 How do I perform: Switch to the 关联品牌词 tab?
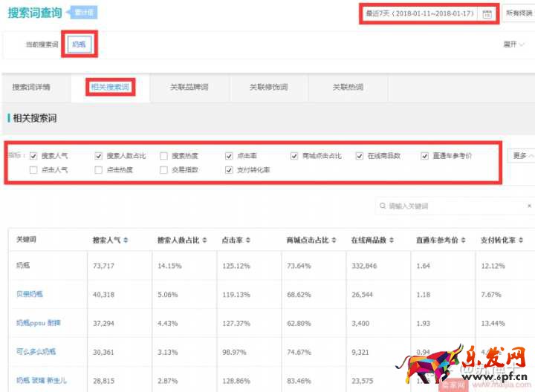[189, 88]
